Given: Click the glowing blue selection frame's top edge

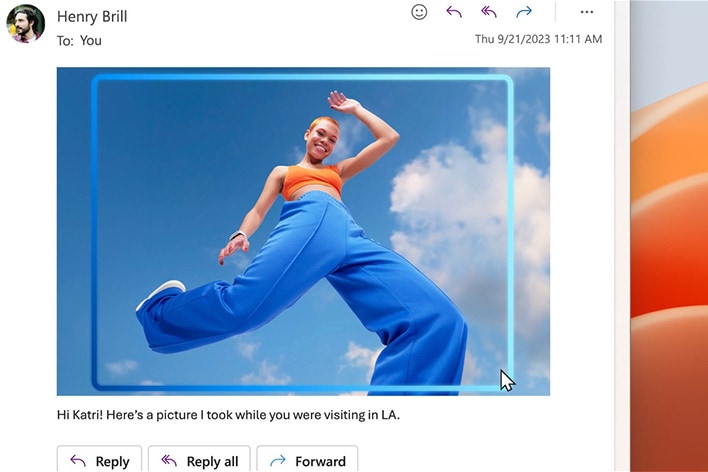Looking at the screenshot, I should pyautogui.click(x=300, y=77).
